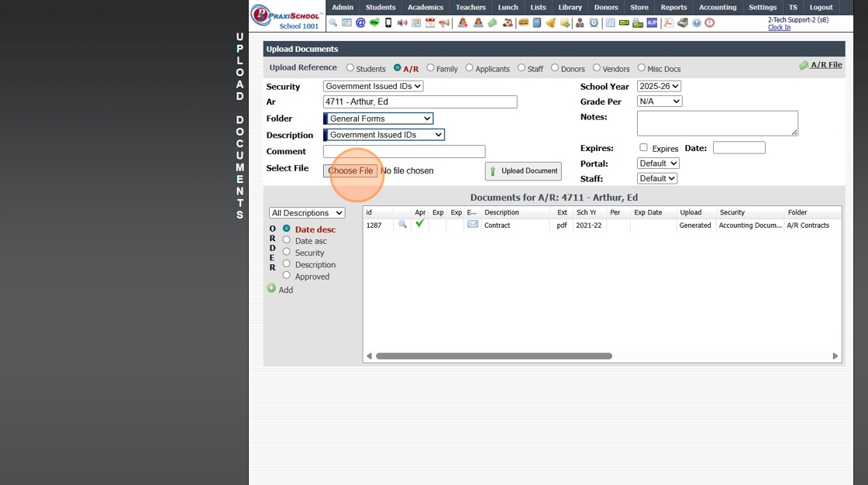The width and height of the screenshot is (868, 485).
Task: Click the A/P accounts payable icon
Action: pyautogui.click(x=652, y=23)
